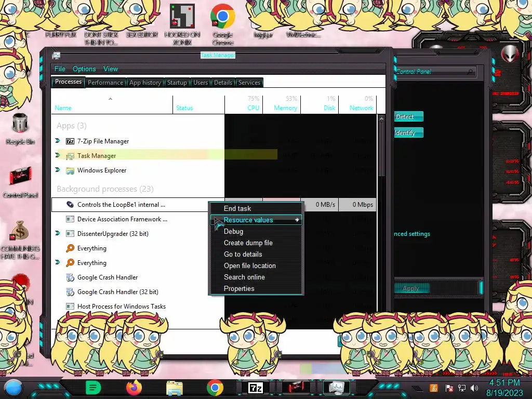Viewport: 532px width, 399px height.
Task: Switch to 7-Zip on the taskbar
Action: coord(256,388)
